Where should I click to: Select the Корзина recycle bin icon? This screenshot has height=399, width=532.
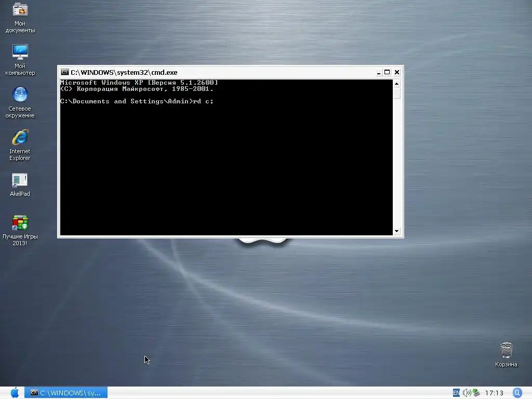(506, 354)
